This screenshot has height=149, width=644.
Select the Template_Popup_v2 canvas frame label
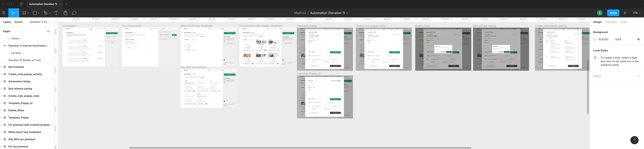click(x=309, y=73)
